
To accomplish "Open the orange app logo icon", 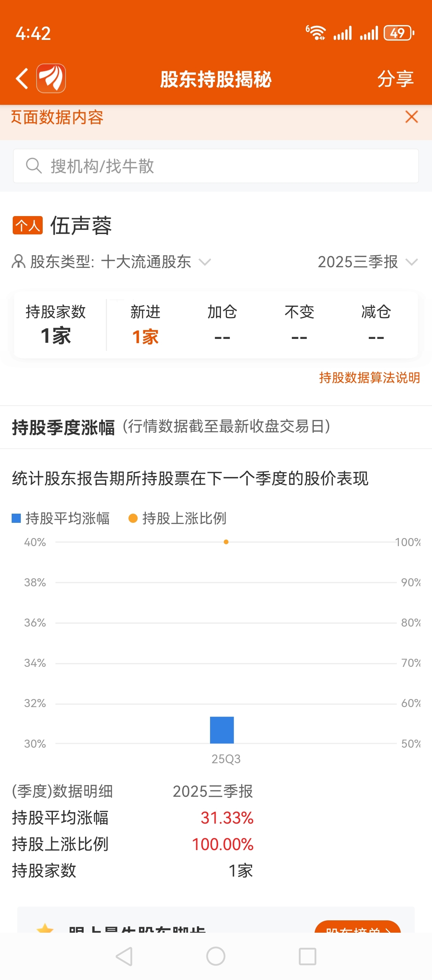I will pyautogui.click(x=51, y=78).
